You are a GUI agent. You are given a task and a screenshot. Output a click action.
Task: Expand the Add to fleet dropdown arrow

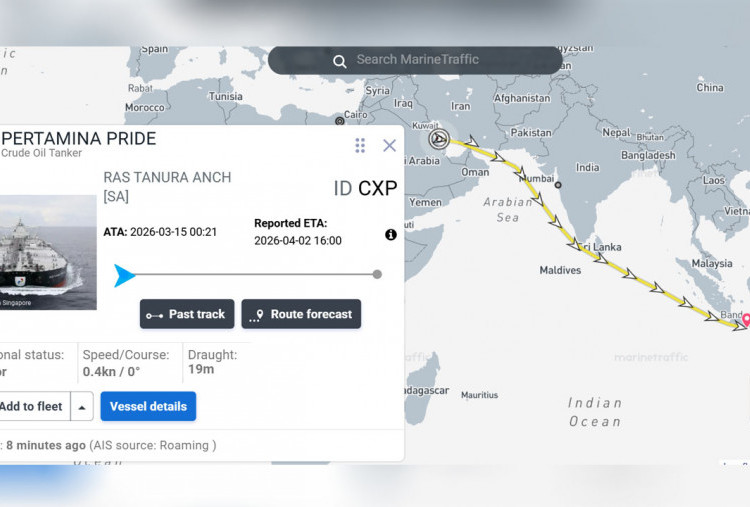click(82, 407)
